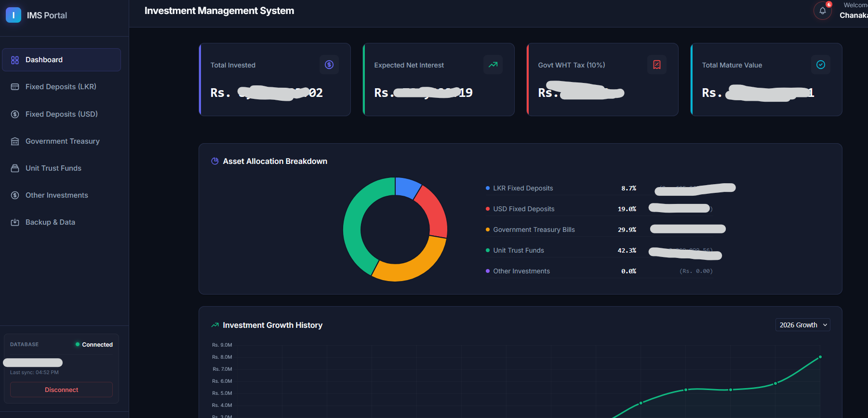Open the notifications bell icon

[x=822, y=11]
